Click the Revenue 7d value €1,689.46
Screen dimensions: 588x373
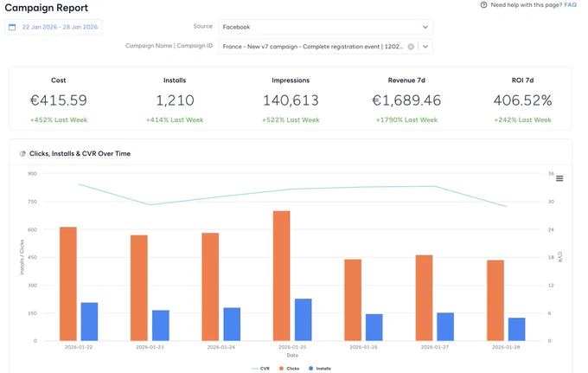coord(406,100)
